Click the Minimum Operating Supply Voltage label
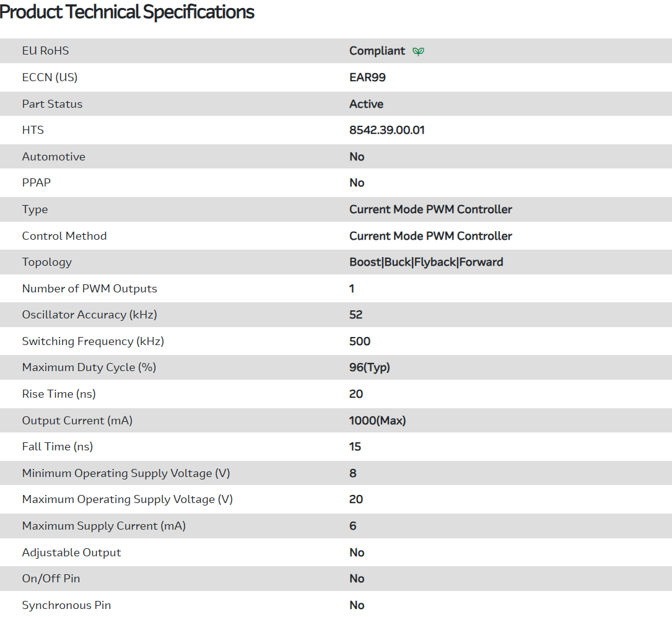672x617 pixels. tap(126, 473)
